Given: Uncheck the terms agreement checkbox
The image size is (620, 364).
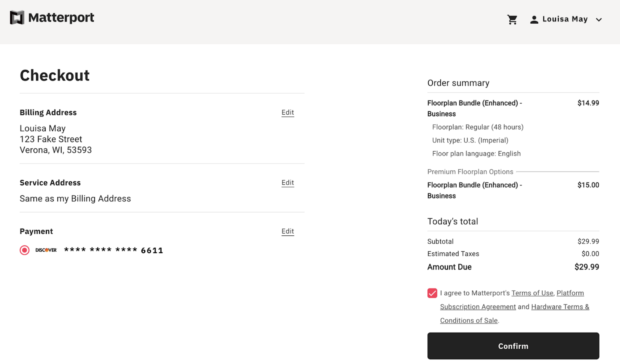Looking at the screenshot, I should pos(432,293).
